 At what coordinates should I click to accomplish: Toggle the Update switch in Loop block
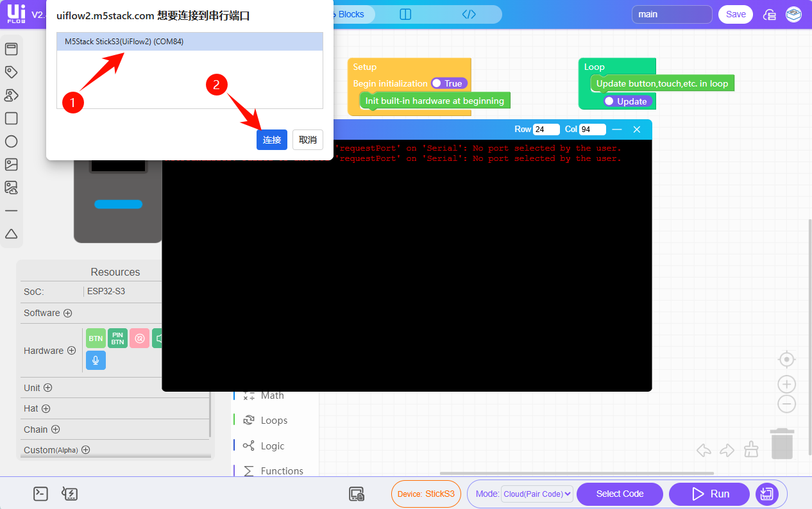627,101
